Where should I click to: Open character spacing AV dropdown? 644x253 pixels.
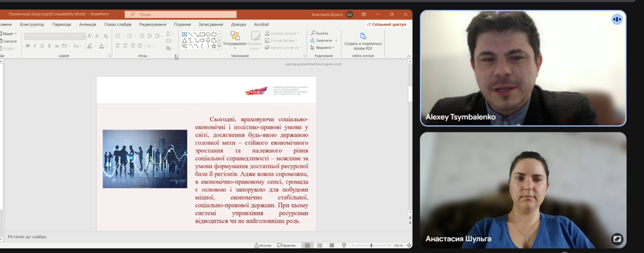pos(65,46)
